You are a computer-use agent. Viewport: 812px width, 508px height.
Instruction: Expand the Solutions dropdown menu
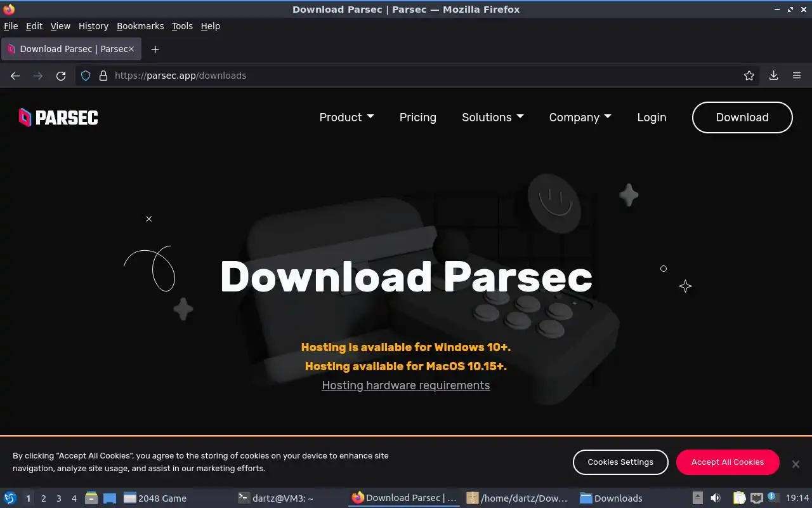click(493, 117)
